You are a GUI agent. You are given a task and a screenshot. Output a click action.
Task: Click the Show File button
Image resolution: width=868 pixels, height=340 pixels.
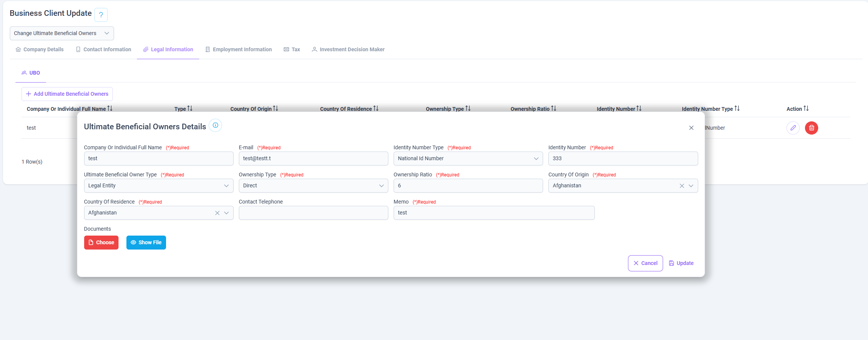(146, 242)
